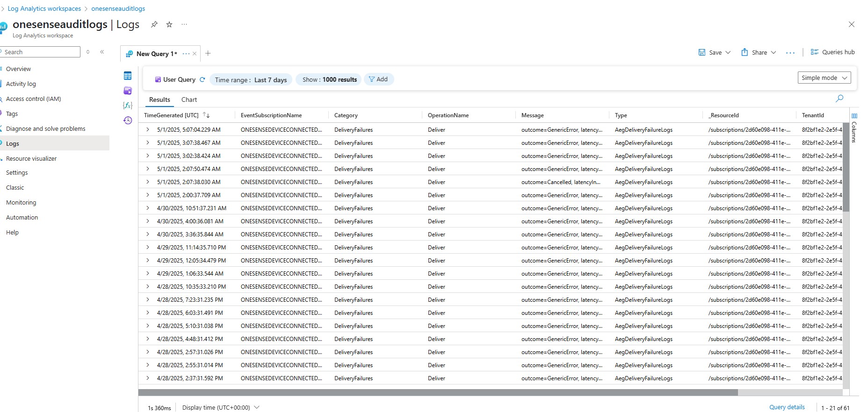
Task: Expand the 4/28/2025, 2:37:31.592 PM row
Action: [148, 378]
